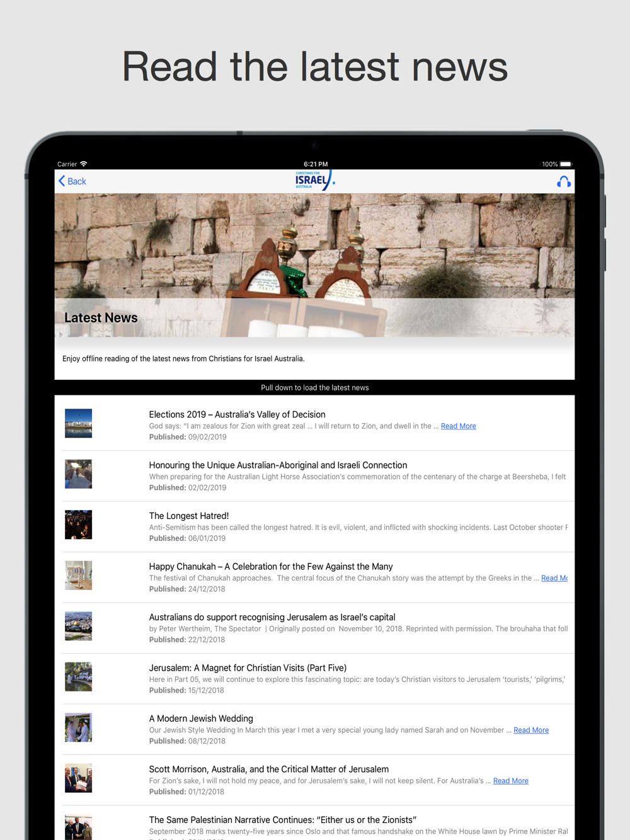
Task: Tap the 6:21 PM clock in status bar
Action: 316,164
